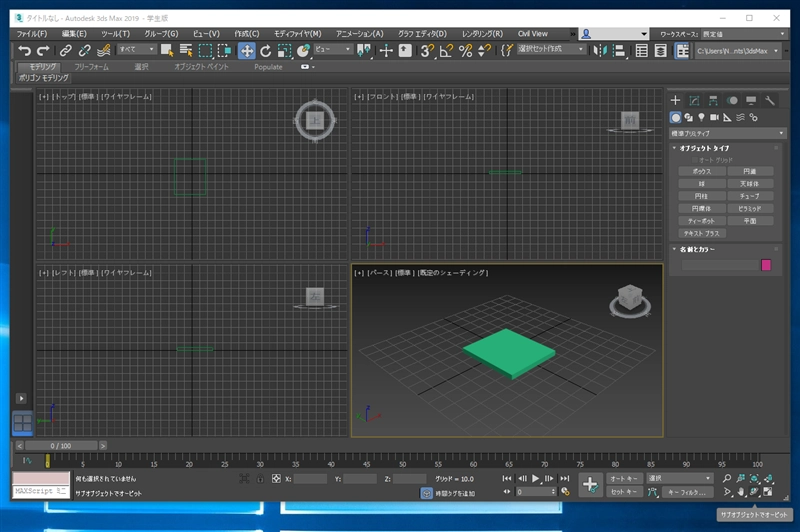Open the reference coordinate system 'ビュー' dropdown

point(333,49)
